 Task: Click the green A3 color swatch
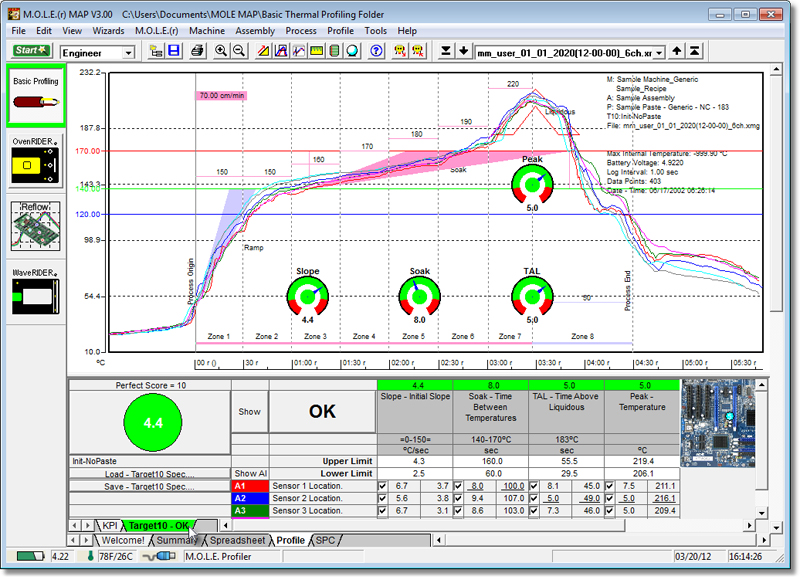(250, 511)
